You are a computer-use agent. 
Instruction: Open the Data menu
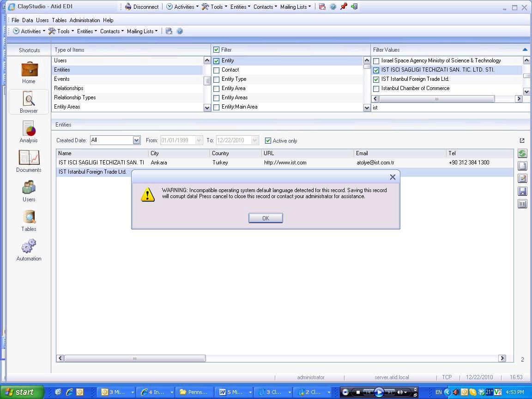(28, 20)
